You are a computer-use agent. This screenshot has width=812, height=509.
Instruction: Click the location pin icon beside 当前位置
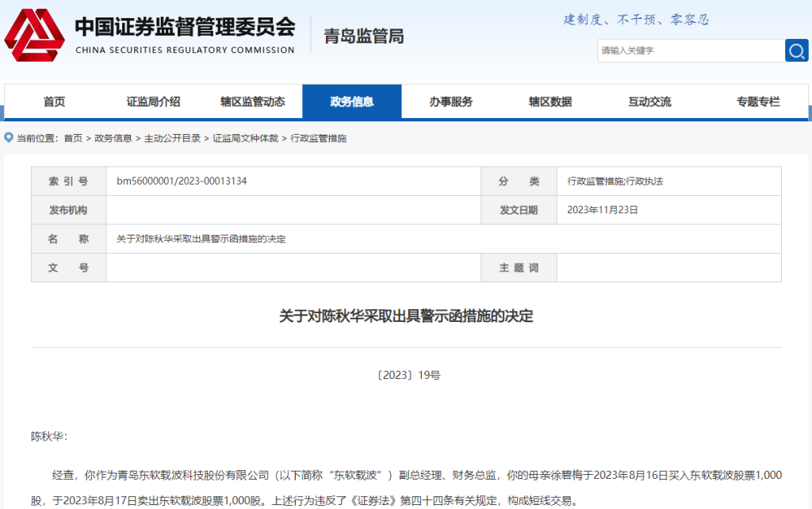tap(9, 138)
